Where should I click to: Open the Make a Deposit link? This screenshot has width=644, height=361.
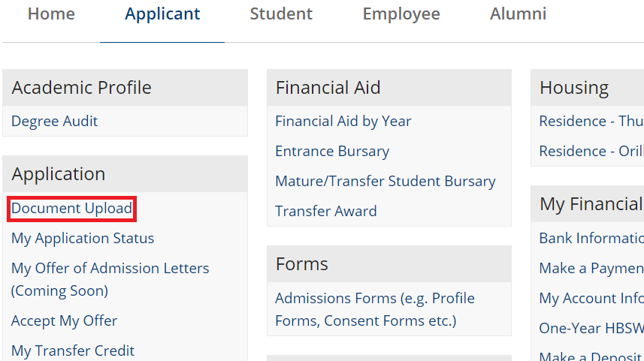591,356
